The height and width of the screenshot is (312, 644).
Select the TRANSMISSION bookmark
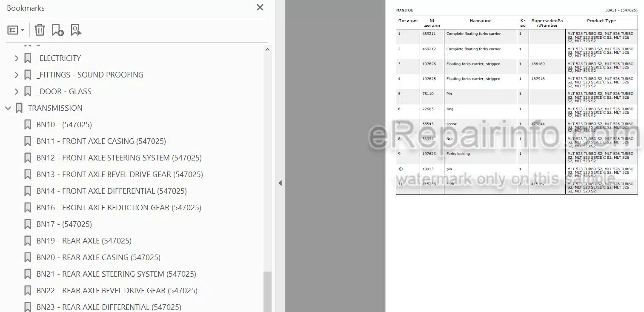pos(55,108)
